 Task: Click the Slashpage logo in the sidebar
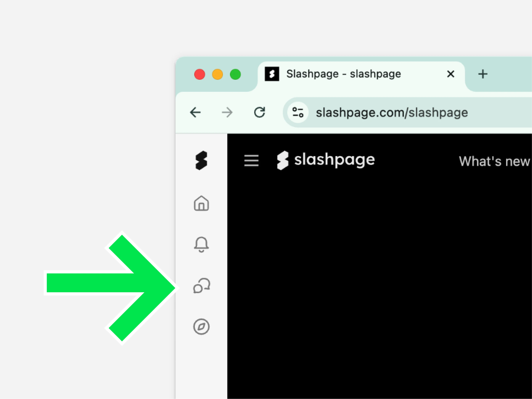(x=201, y=160)
